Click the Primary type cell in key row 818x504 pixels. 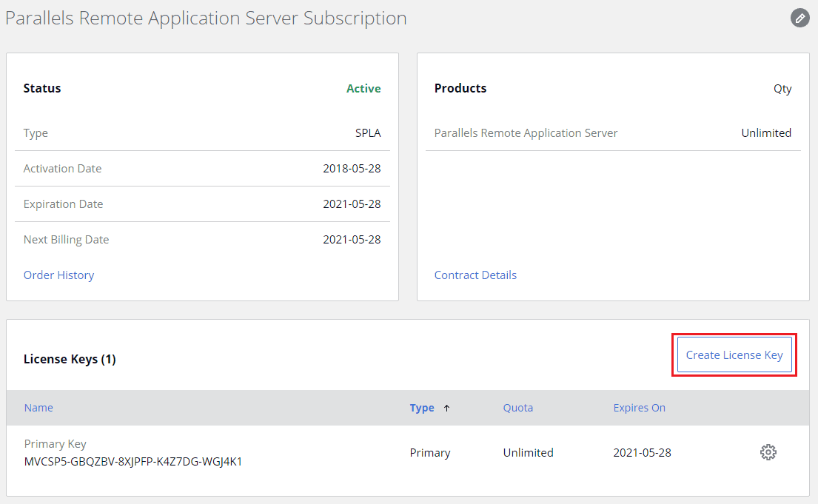tap(430, 453)
